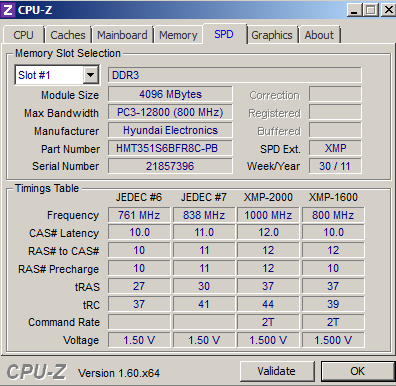Click the Validate button
The height and width of the screenshot is (386, 396).
[277, 371]
